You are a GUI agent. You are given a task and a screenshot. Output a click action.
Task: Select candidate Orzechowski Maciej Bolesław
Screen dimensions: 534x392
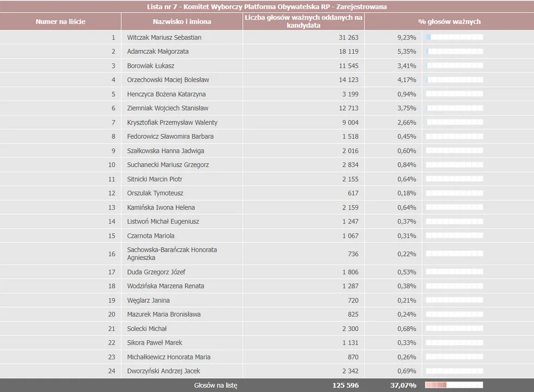click(x=168, y=79)
